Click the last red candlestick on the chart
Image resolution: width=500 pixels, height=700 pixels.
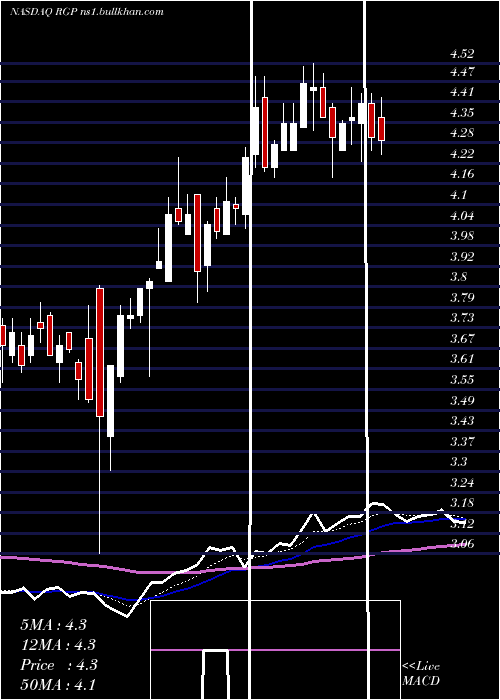(382, 129)
